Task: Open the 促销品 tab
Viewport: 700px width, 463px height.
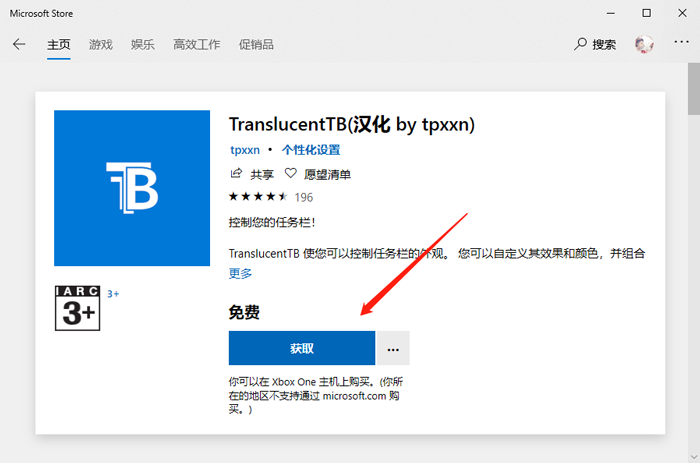Action: pyautogui.click(x=256, y=45)
